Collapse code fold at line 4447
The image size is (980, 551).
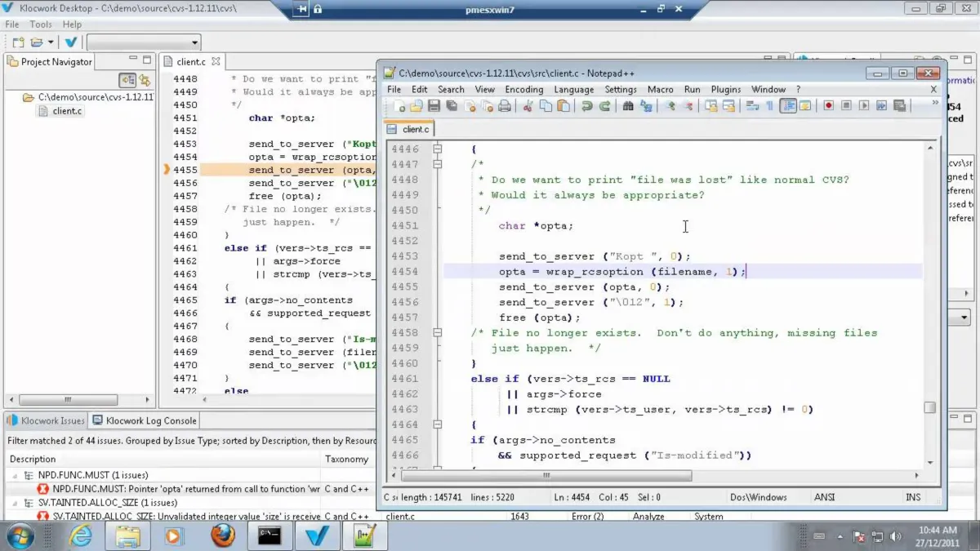pos(438,164)
